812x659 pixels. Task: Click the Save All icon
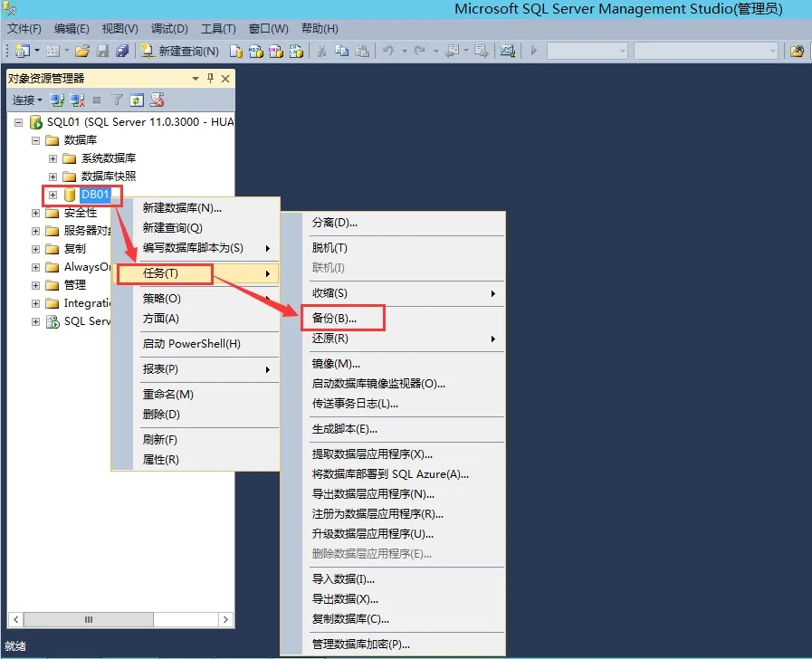(x=122, y=51)
